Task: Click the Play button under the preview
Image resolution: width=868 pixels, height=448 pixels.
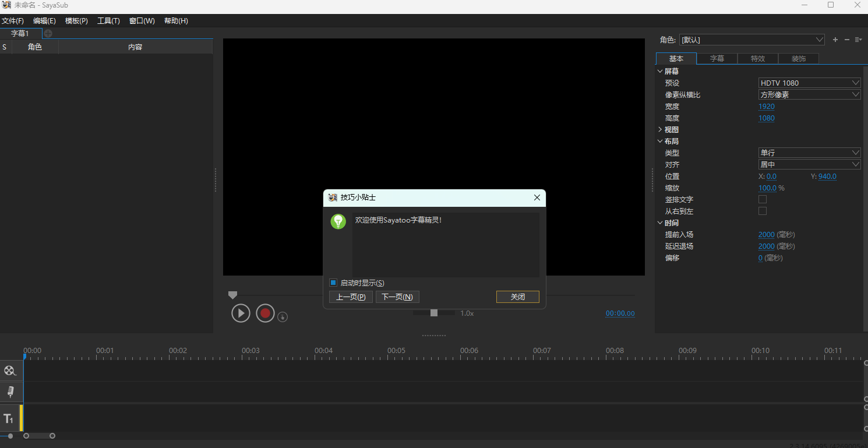Action: click(x=241, y=313)
